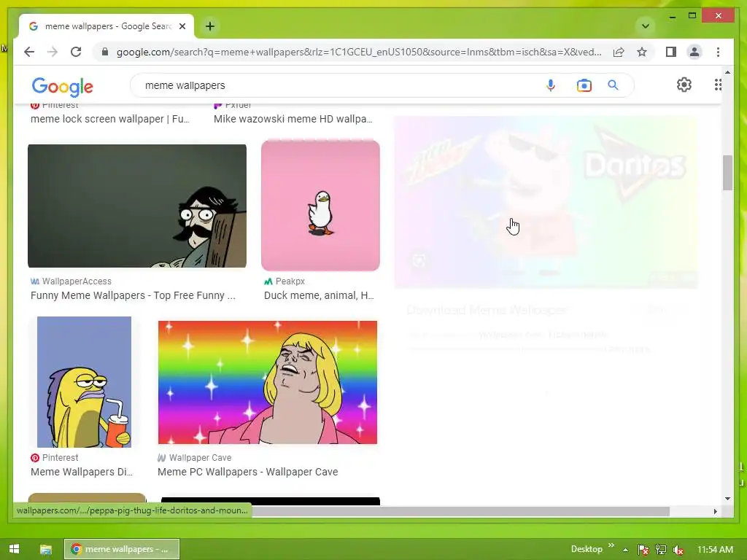Open the tab search dropdown
Image resolution: width=747 pixels, height=560 pixels.
pyautogui.click(x=646, y=26)
